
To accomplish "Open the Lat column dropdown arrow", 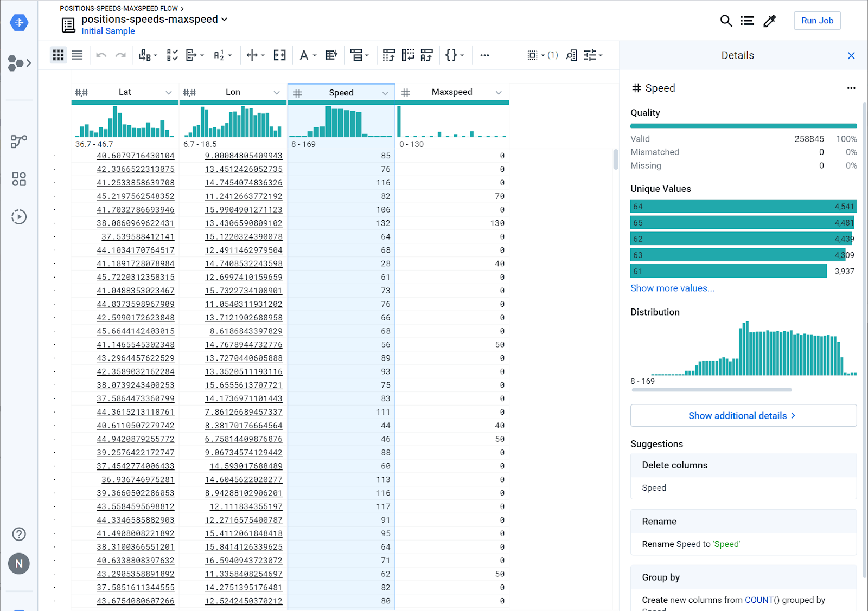I will [x=169, y=93].
